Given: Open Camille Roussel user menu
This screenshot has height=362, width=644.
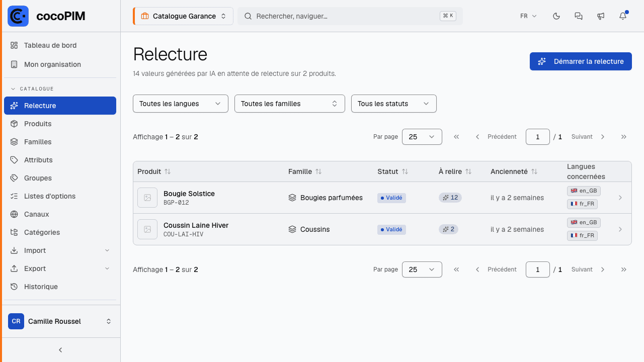Looking at the screenshot, I should coord(60,321).
